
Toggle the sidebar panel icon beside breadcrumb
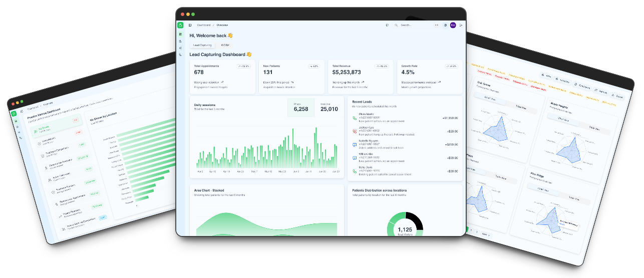click(x=190, y=25)
